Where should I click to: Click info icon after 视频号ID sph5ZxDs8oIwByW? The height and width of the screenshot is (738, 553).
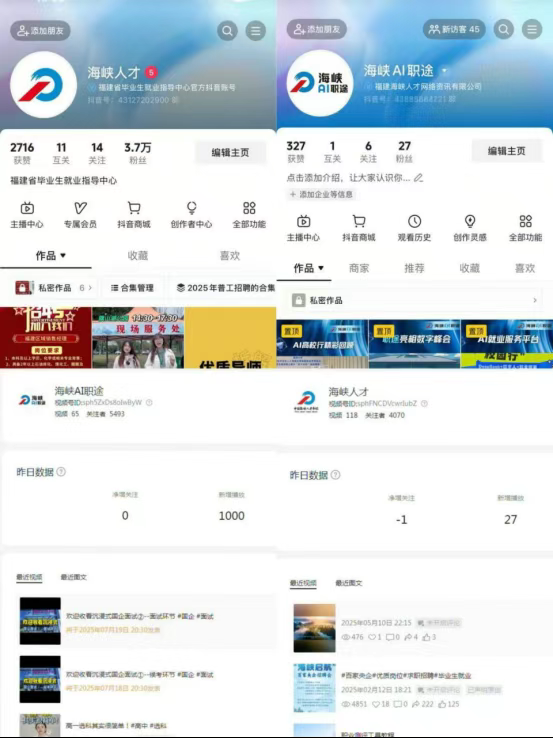click(149, 402)
